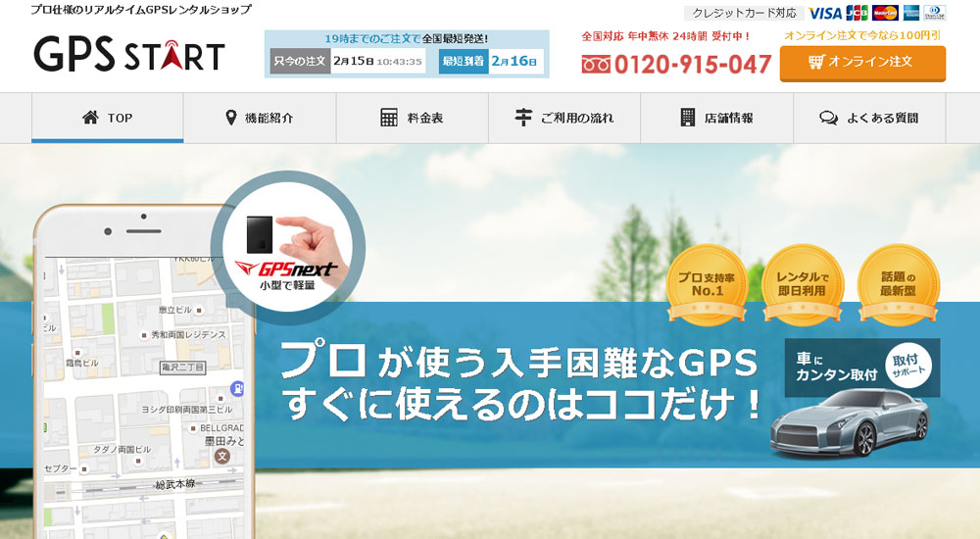This screenshot has height=539, width=980.
Task: Click the smartphone map screen
Action: click(144, 398)
